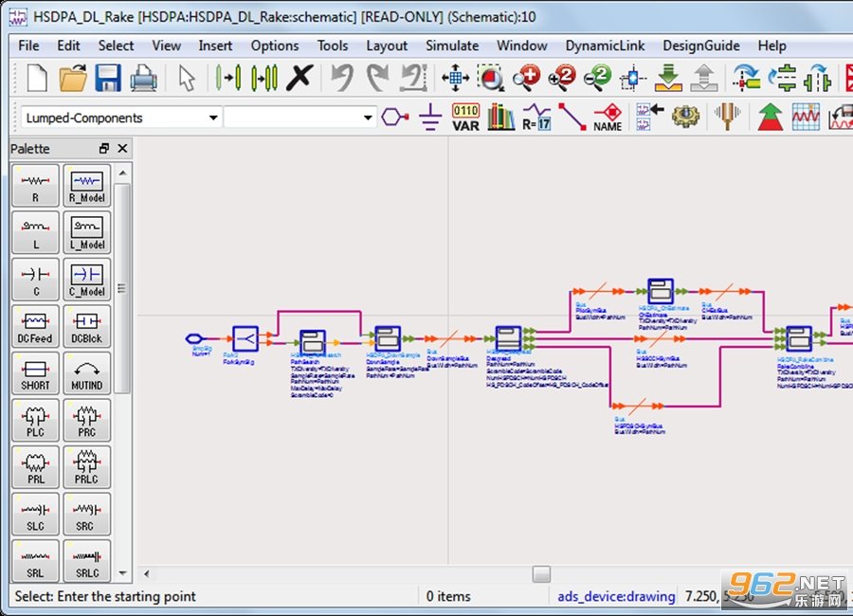This screenshot has height=616, width=853.
Task: Open the File menu
Action: [28, 45]
